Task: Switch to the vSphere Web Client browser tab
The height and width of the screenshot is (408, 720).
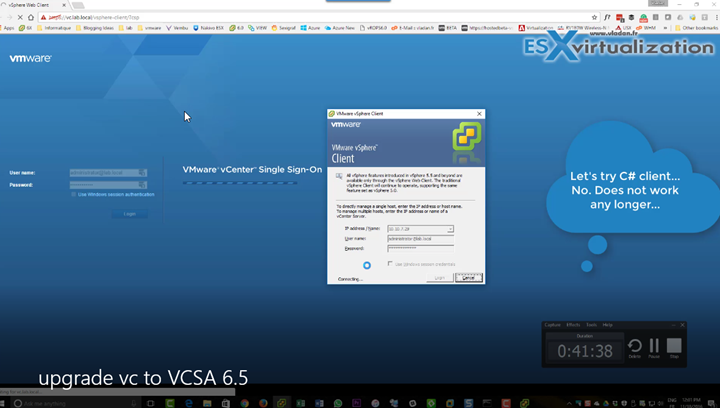Action: coord(32,5)
